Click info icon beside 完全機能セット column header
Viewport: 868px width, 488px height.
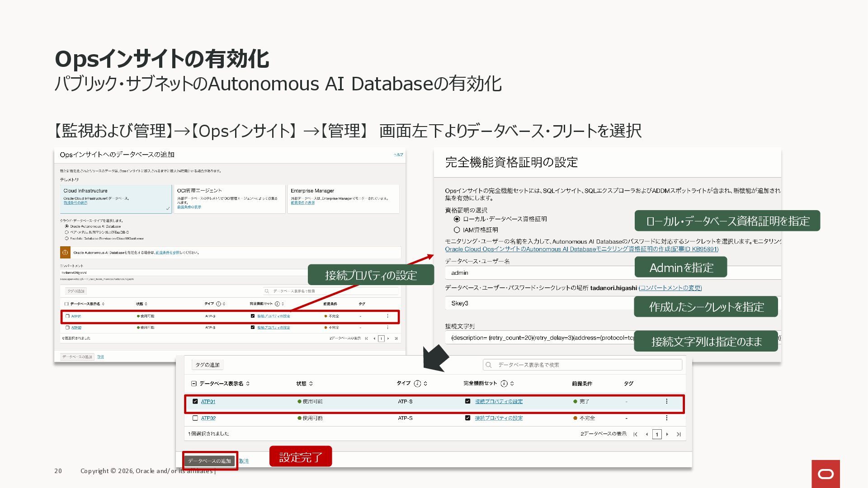[504, 384]
